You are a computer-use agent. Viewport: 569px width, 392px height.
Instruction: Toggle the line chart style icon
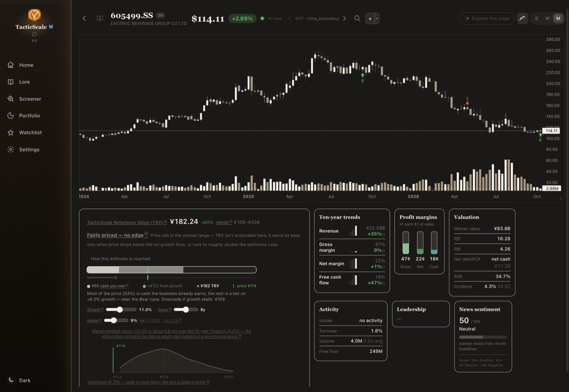[522, 18]
